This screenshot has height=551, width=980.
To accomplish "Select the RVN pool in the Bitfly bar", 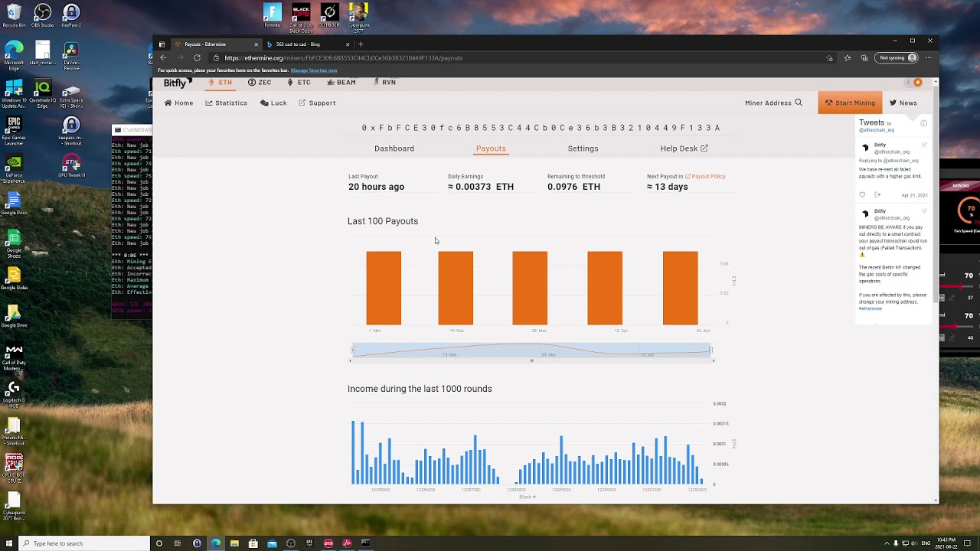I will pos(384,82).
